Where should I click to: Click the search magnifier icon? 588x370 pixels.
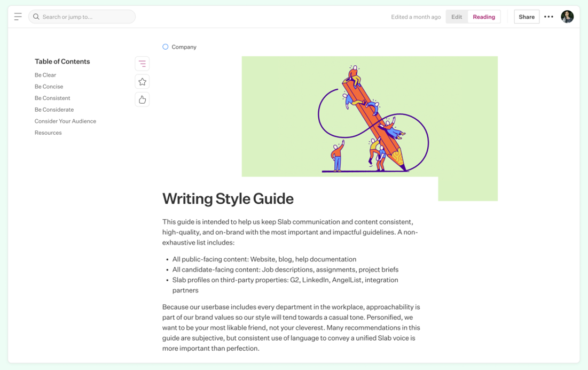point(36,17)
